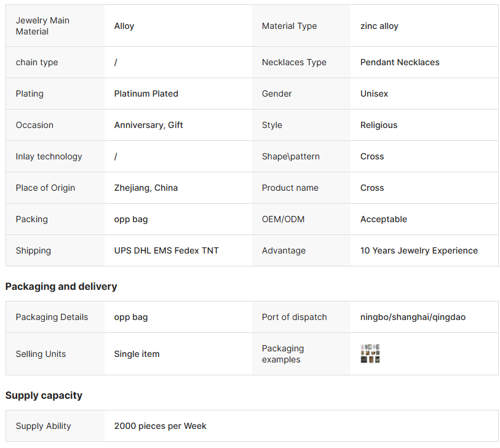
Task: Click the 'Port of dispatch' label
Action: [x=294, y=317]
